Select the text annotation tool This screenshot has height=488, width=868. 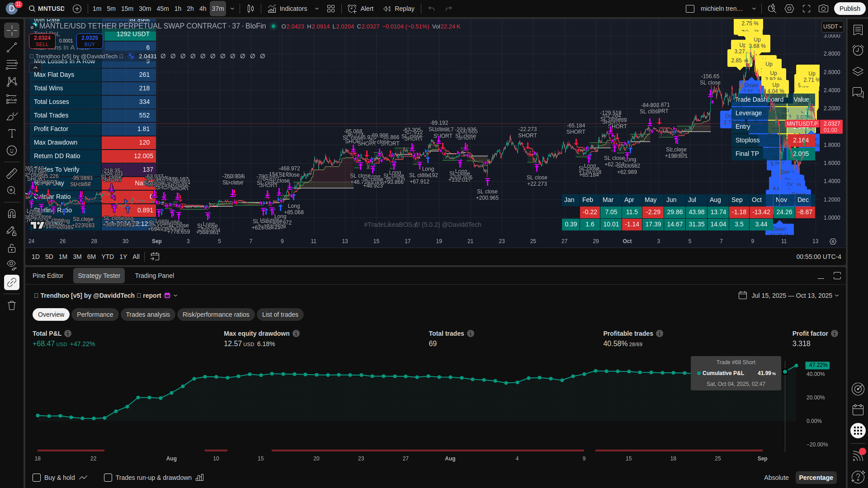coord(12,133)
